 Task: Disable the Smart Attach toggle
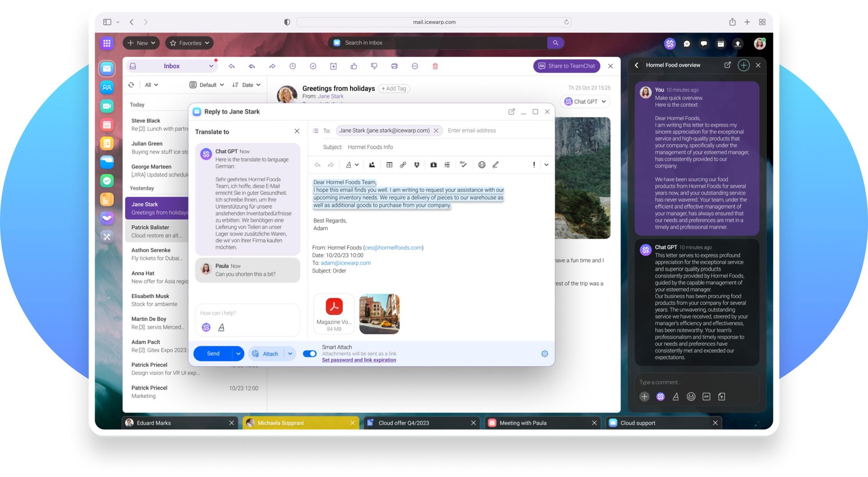(310, 354)
